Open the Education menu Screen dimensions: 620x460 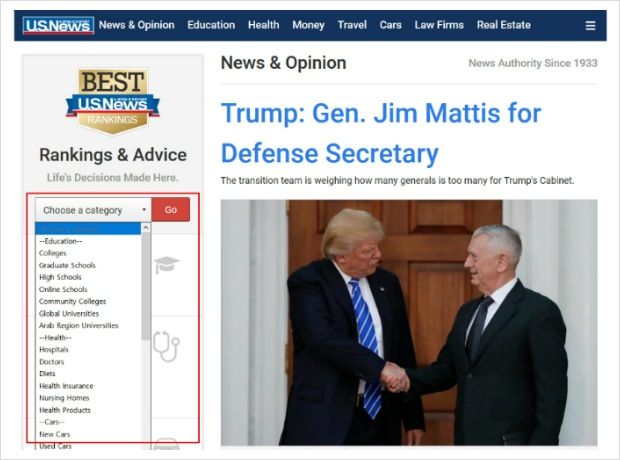[x=211, y=25]
